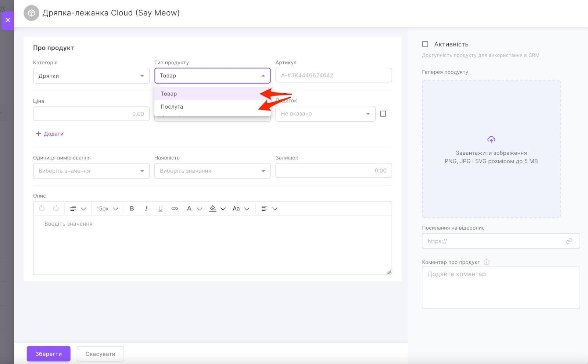The height and width of the screenshot is (364, 588).
Task: Select Товар from the product type list
Action: (169, 94)
